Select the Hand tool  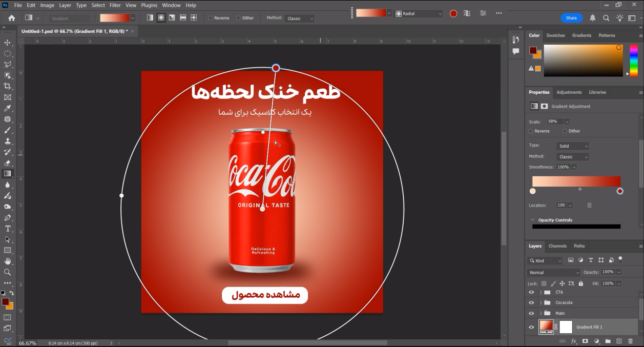point(8,261)
